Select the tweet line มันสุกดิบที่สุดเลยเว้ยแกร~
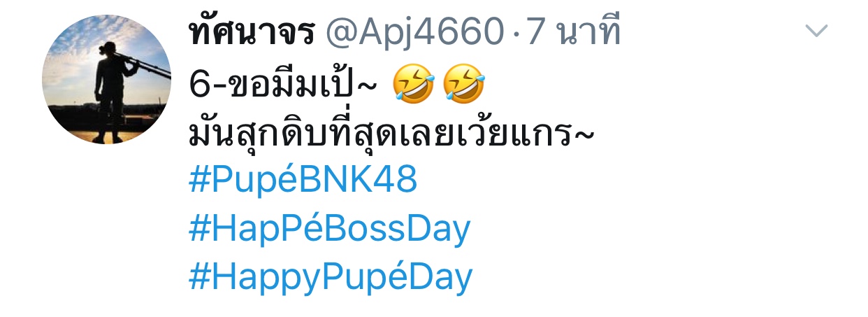868x317 pixels. point(391,132)
